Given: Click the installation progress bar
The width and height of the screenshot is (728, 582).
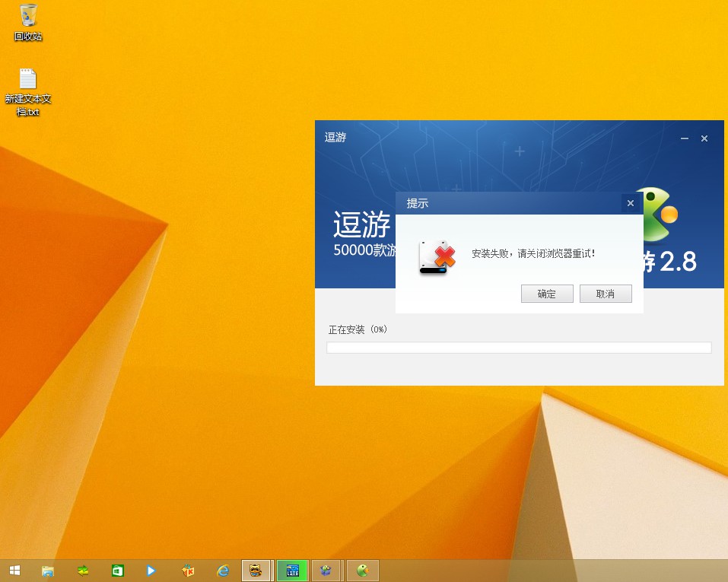Looking at the screenshot, I should click(519, 348).
